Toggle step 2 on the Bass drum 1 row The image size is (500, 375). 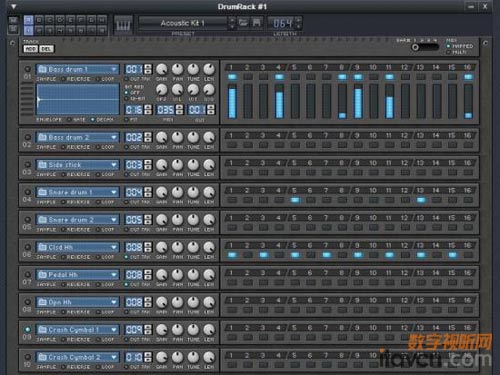[x=248, y=77]
